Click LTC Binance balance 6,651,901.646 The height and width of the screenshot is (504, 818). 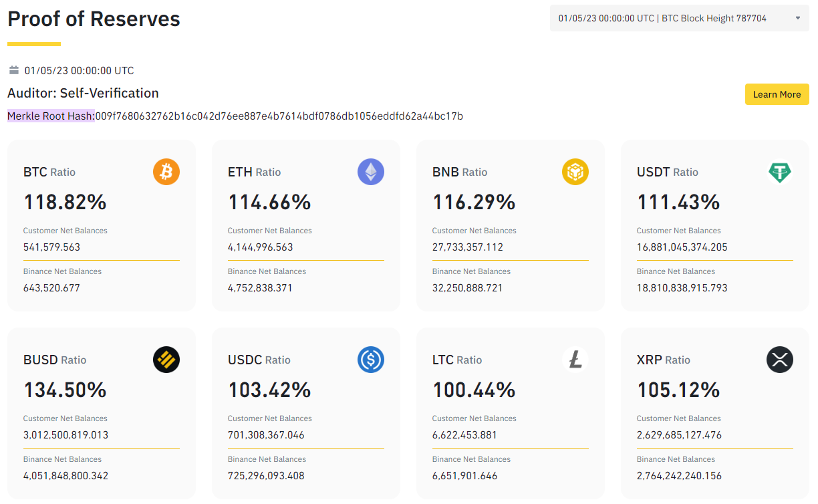465,476
